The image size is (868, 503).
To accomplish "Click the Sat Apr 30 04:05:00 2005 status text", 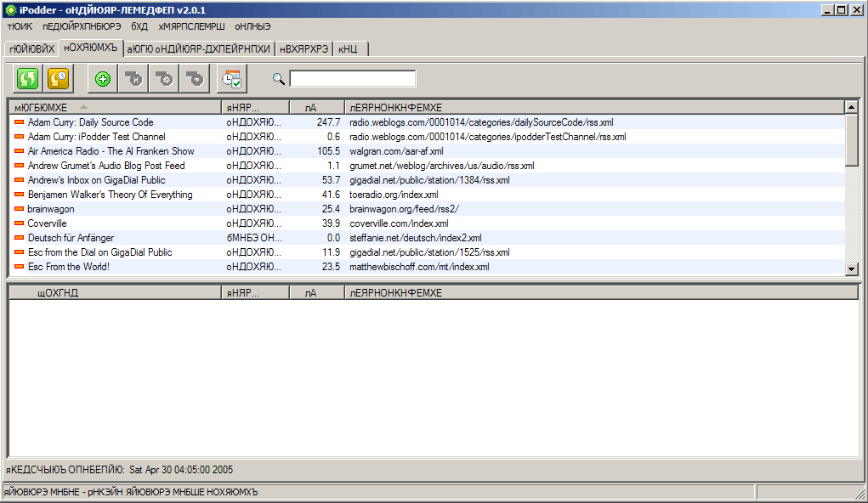I will 181,470.
